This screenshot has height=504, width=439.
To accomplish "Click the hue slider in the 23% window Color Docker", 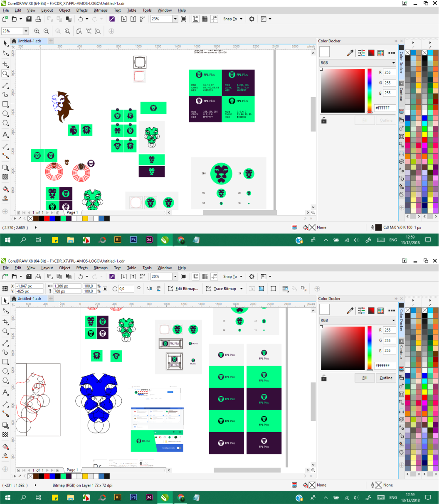I will (x=369, y=91).
